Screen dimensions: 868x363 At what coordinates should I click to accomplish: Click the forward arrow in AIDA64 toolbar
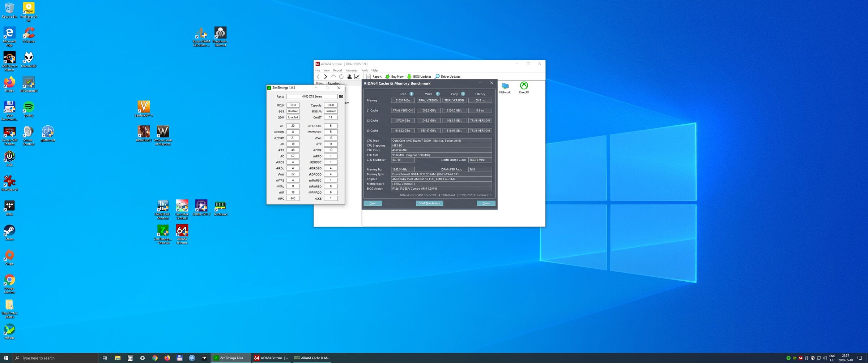click(x=325, y=77)
